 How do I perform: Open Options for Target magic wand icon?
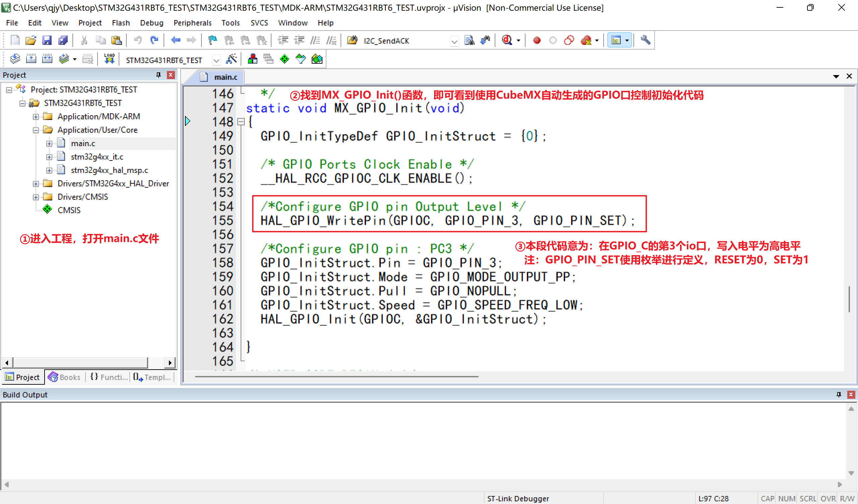pyautogui.click(x=231, y=59)
